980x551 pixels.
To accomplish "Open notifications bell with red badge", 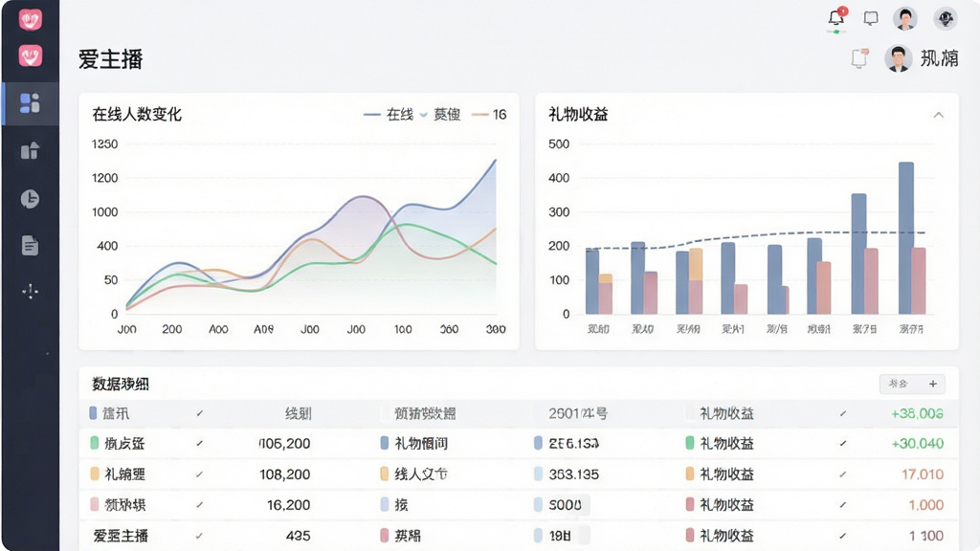I will (x=836, y=18).
